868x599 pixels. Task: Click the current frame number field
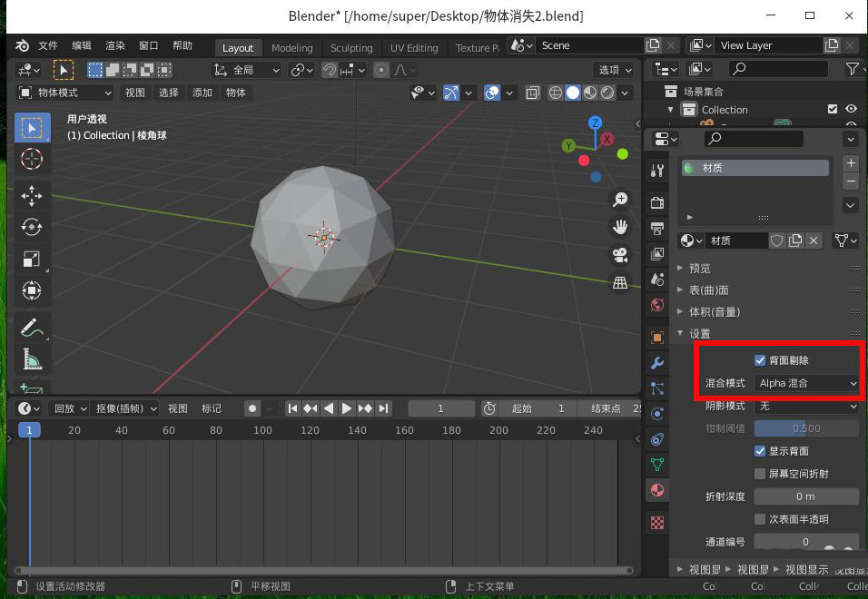[441, 408]
